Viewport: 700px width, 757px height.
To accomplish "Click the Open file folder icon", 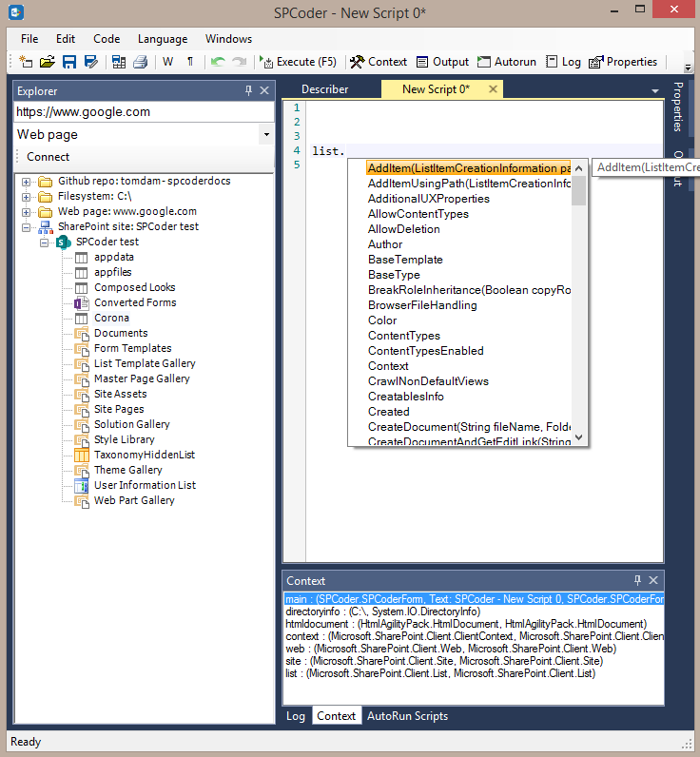I will tap(48, 62).
